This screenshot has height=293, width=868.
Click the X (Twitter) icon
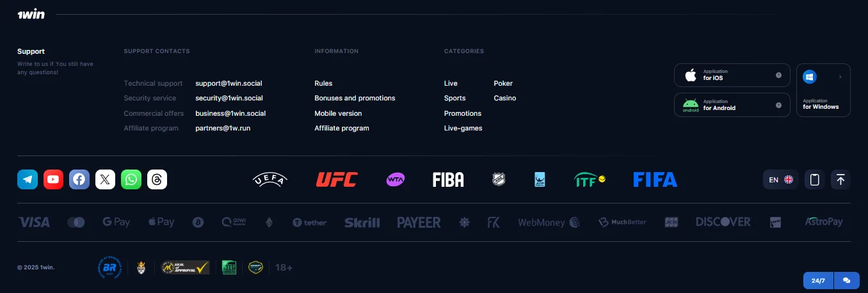click(105, 180)
